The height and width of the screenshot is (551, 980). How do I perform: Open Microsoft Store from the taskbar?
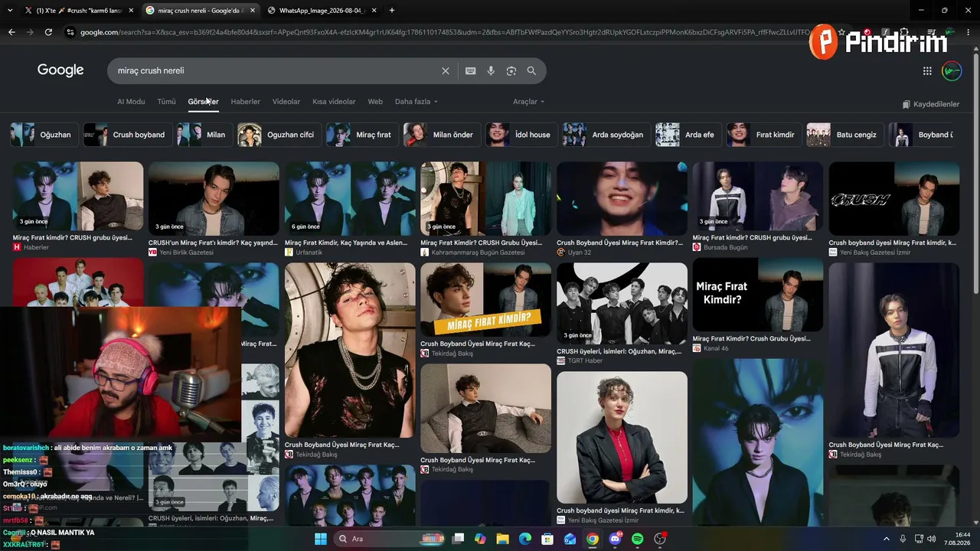(547, 539)
